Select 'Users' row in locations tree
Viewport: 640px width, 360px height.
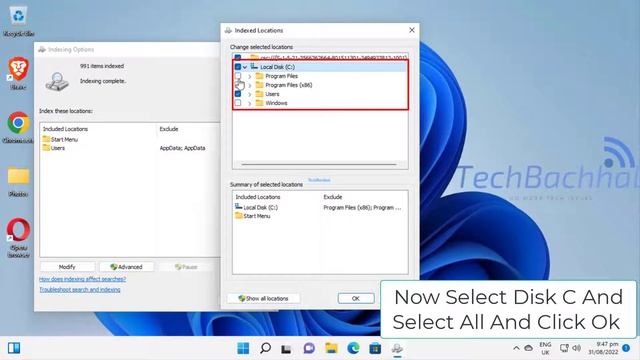[272, 94]
